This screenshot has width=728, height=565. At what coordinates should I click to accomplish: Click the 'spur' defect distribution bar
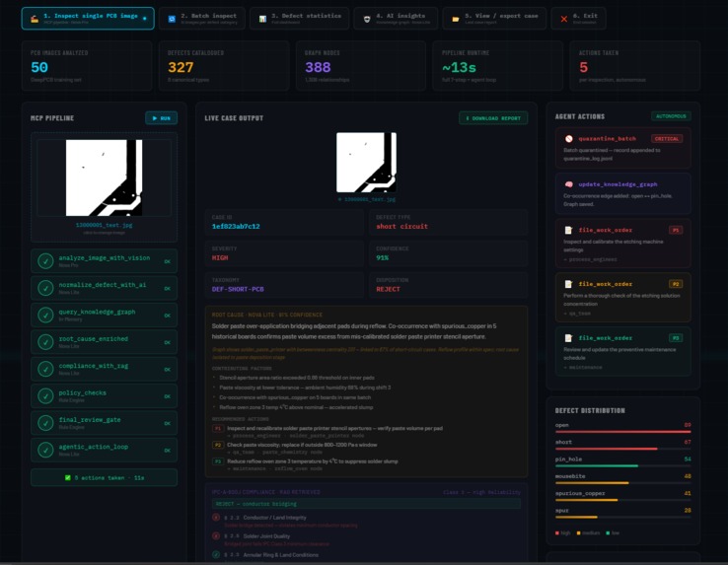[x=623, y=517]
